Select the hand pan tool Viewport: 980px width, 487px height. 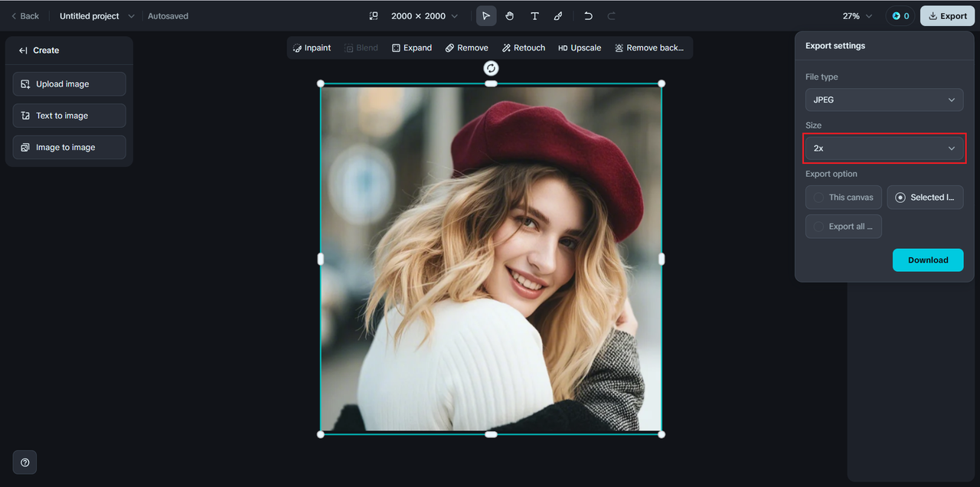(510, 16)
